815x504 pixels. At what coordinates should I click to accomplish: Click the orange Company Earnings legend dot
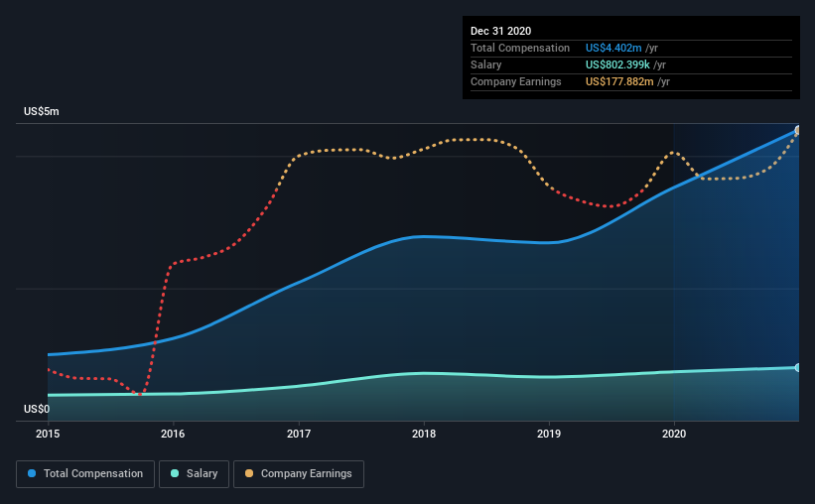(249, 473)
